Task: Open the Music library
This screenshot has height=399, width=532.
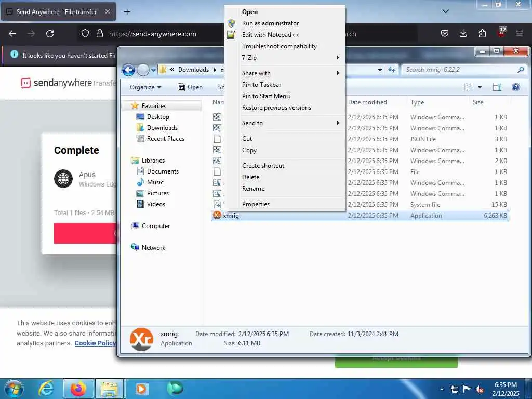Action: coord(155,182)
